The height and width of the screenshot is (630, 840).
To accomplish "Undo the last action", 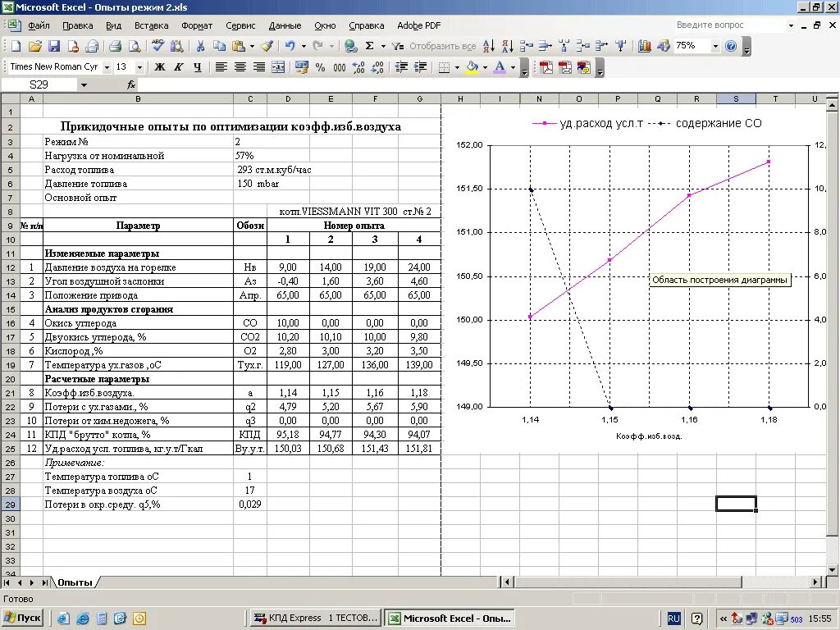I will [x=290, y=46].
